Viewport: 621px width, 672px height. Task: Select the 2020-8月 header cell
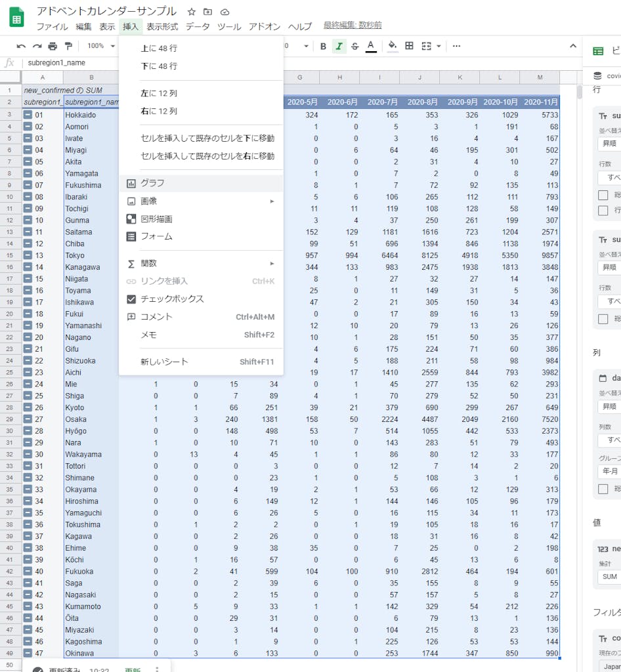(x=420, y=102)
